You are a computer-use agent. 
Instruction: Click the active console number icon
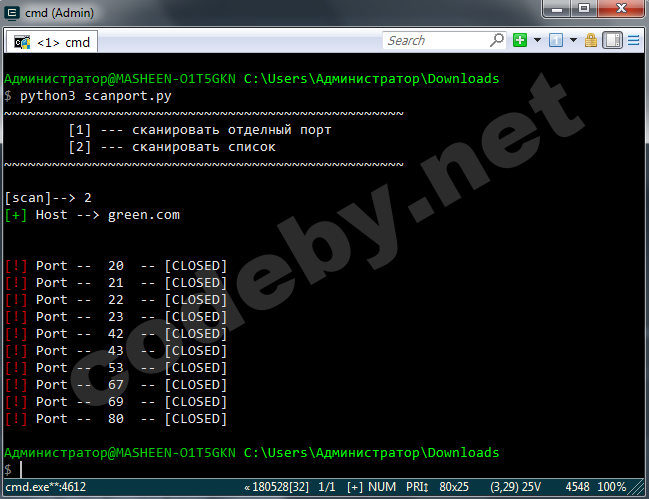tap(556, 40)
